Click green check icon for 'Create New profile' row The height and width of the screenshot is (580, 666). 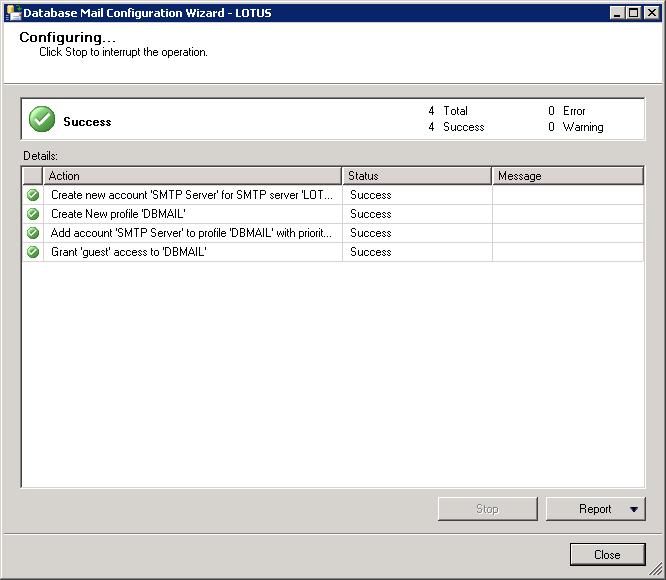coord(33,214)
